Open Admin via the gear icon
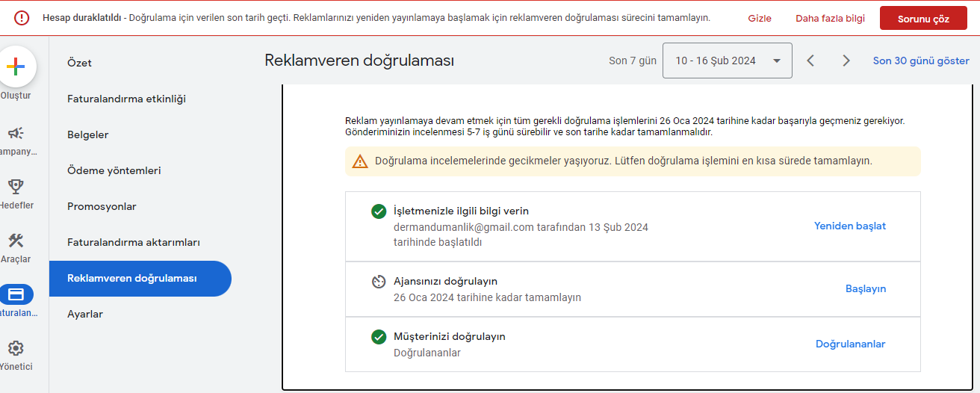The image size is (980, 393). click(16, 348)
